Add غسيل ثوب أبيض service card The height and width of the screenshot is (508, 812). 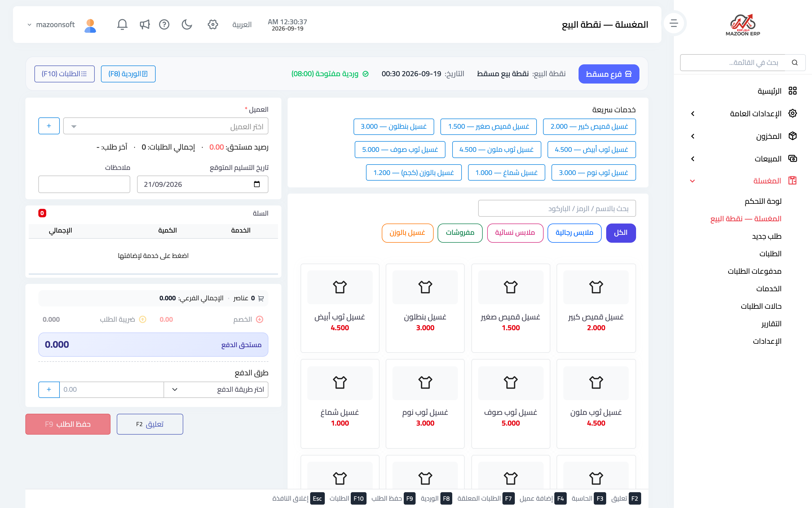(x=340, y=308)
